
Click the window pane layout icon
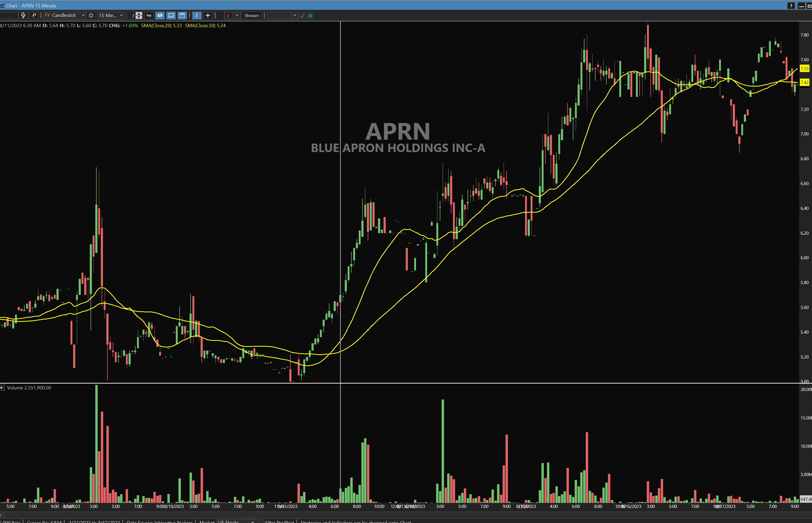pyautogui.click(x=182, y=15)
